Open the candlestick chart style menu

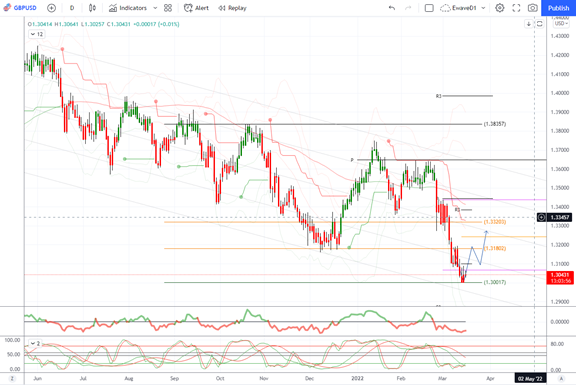pos(92,8)
